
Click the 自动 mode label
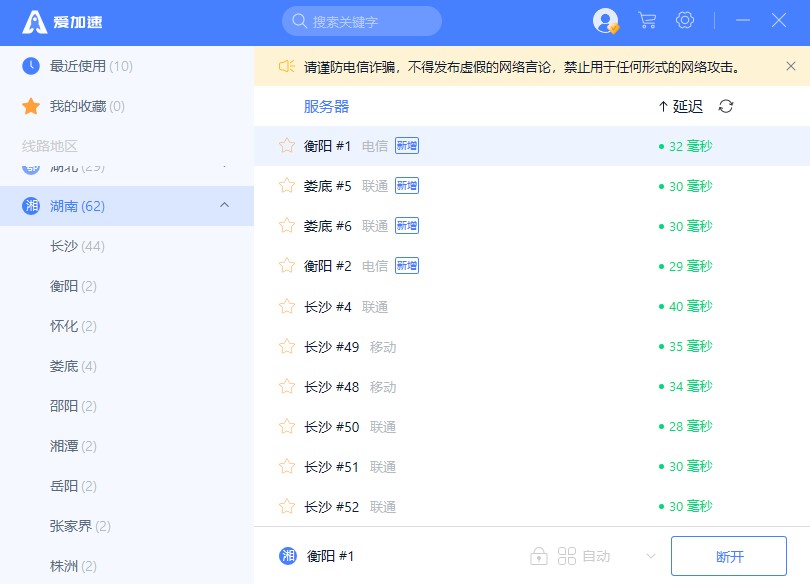click(x=597, y=556)
